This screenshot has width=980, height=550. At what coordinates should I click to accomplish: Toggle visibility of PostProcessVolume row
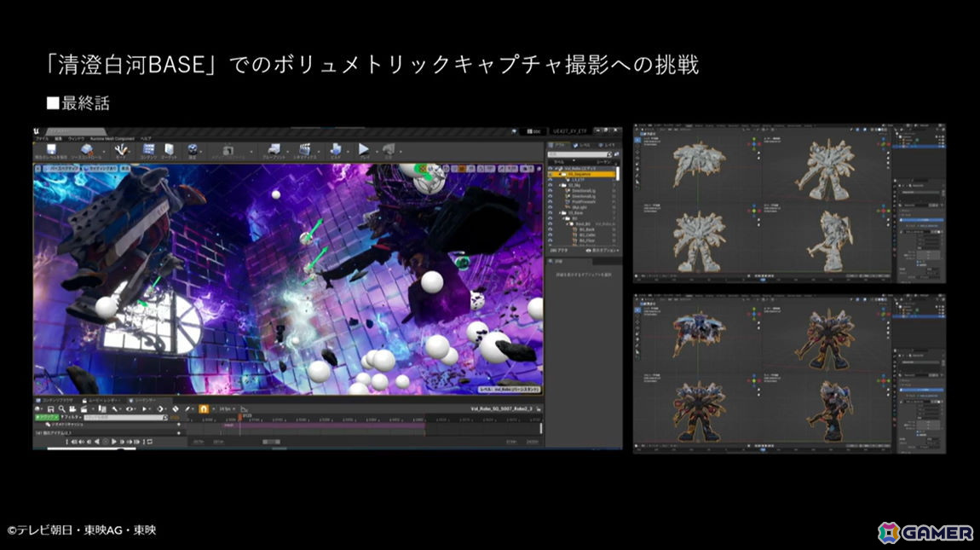click(551, 201)
